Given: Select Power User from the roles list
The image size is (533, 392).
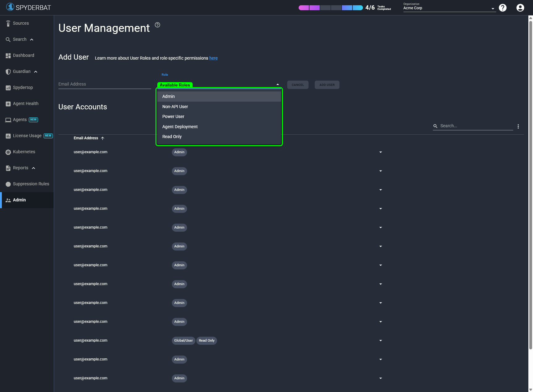Looking at the screenshot, I should coord(173,116).
